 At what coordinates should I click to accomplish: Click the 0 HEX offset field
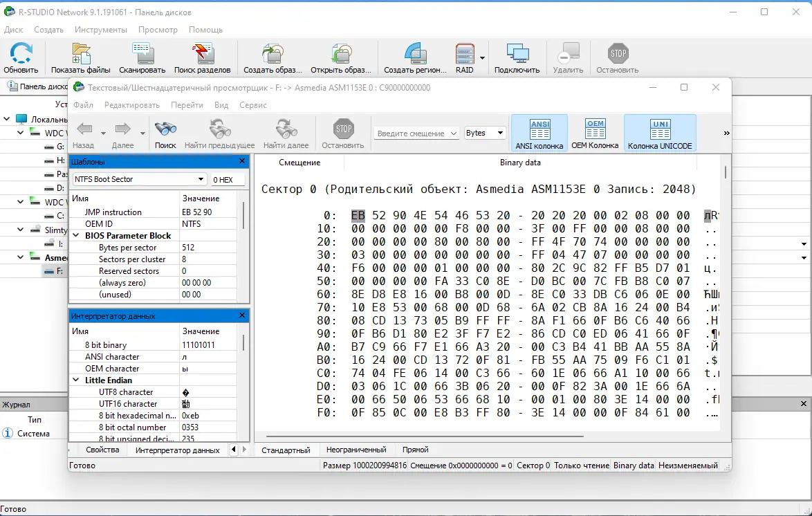click(x=227, y=179)
